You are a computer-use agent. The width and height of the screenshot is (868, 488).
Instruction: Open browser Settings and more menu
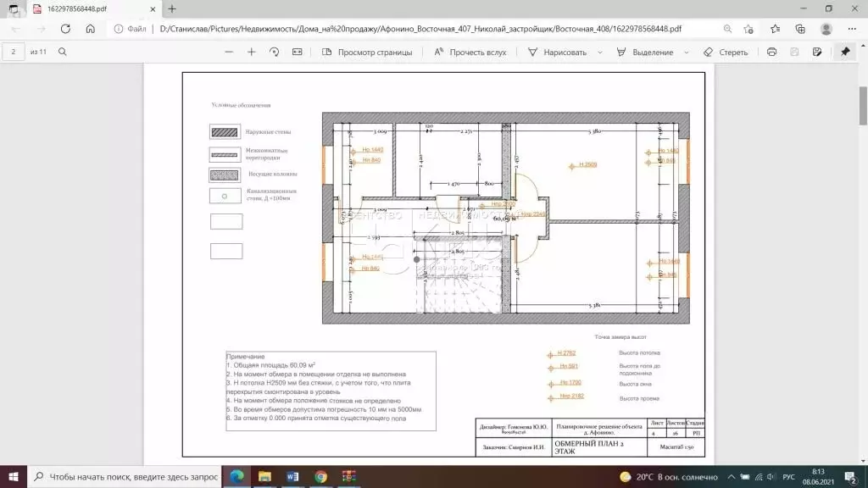(852, 29)
